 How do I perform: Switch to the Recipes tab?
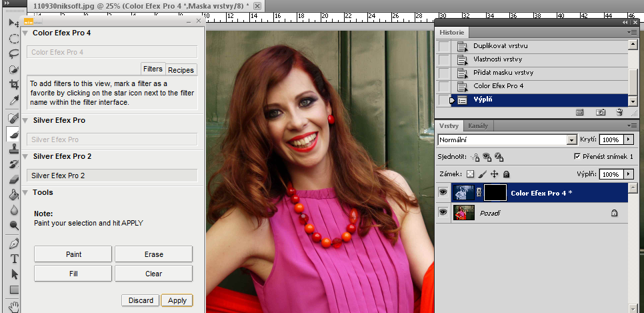click(181, 69)
